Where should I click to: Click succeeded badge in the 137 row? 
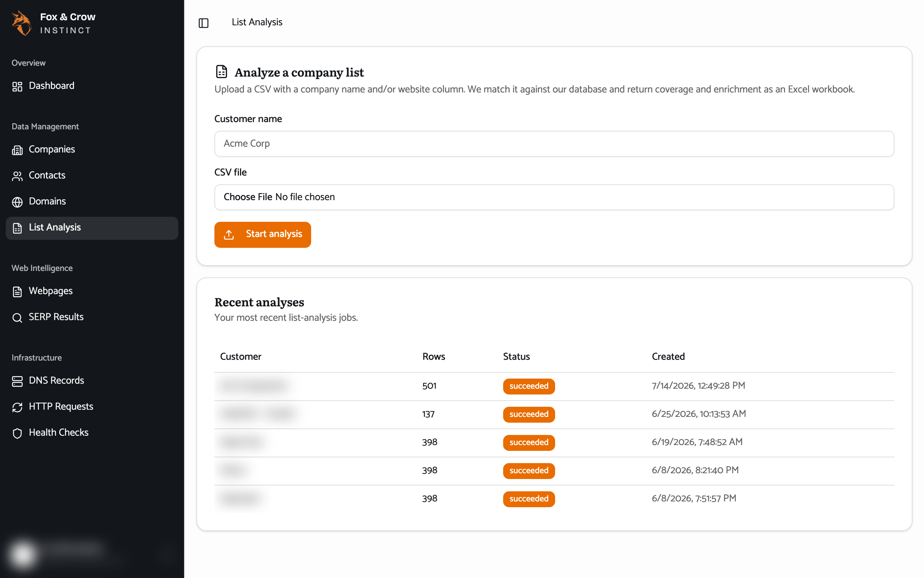(529, 414)
